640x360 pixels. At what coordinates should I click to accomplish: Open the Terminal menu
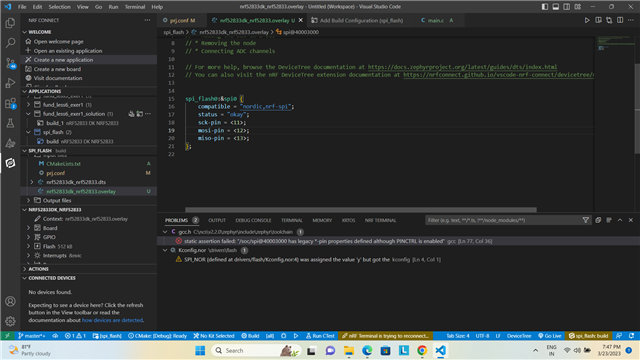(135, 7)
